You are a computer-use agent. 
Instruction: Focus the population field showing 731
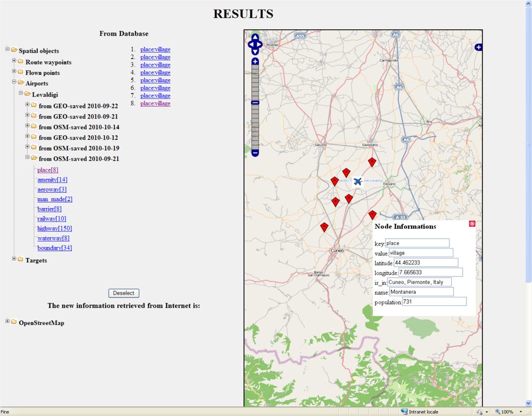pyautogui.click(x=434, y=302)
